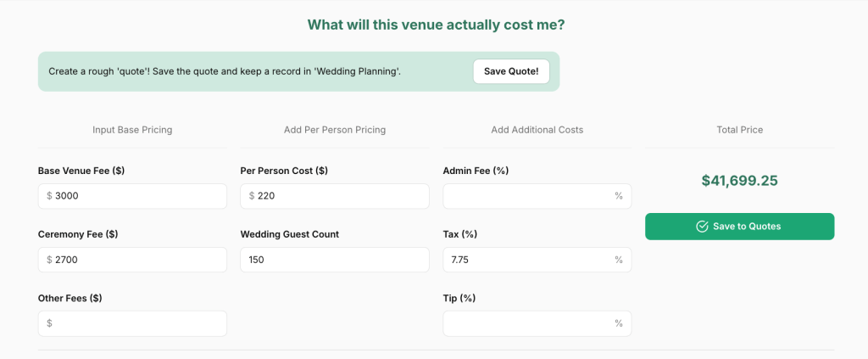
Task: Edit the Wedding Guest Count field
Action: [335, 260]
